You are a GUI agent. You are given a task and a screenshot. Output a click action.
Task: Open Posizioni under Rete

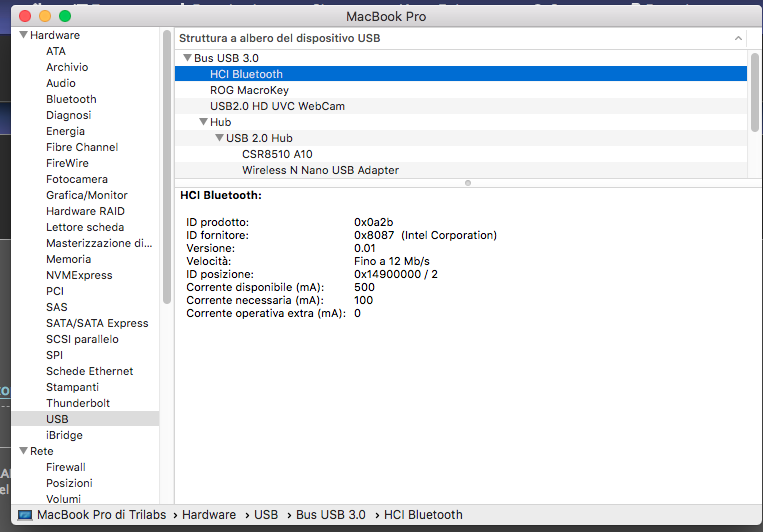69,483
